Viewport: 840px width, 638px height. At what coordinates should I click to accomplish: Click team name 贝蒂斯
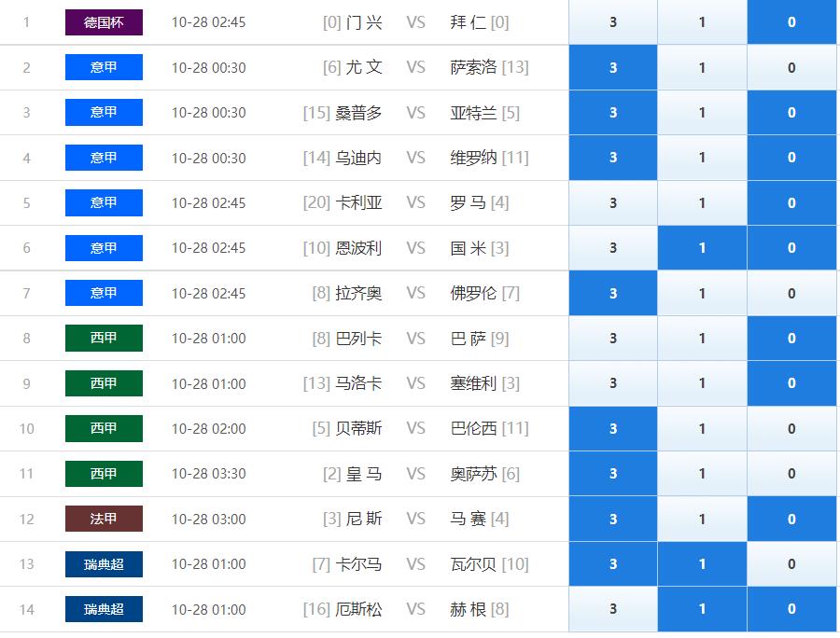(x=358, y=428)
